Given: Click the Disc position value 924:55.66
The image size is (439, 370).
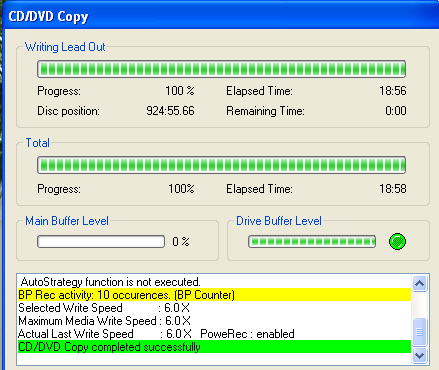Looking at the screenshot, I should 170,111.
